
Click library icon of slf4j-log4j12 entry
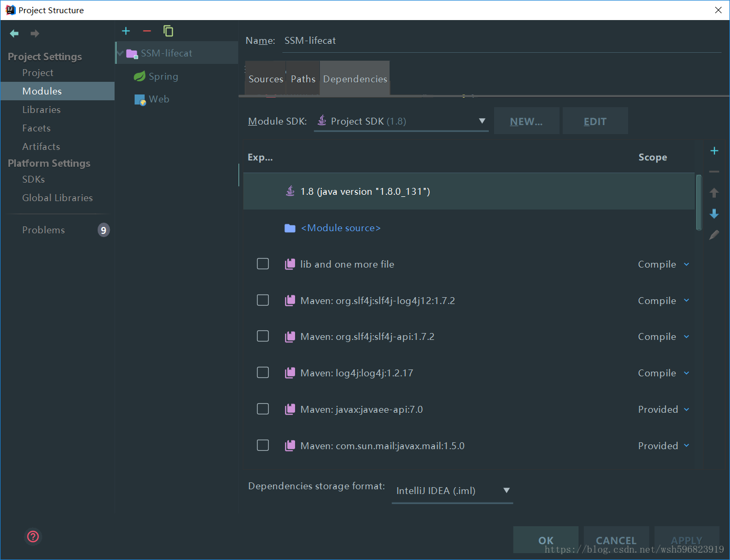point(290,301)
